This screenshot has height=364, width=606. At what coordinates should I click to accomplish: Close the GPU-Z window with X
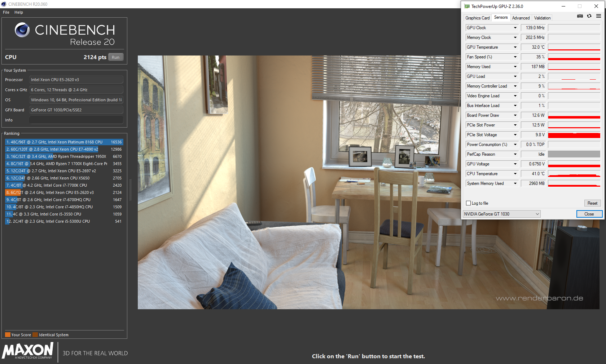coord(596,6)
